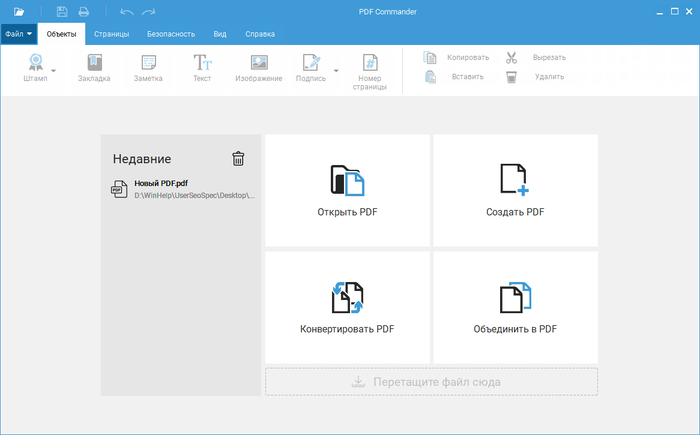Switch to the Страницы tab
Image resolution: width=700 pixels, height=435 pixels.
coord(111,33)
